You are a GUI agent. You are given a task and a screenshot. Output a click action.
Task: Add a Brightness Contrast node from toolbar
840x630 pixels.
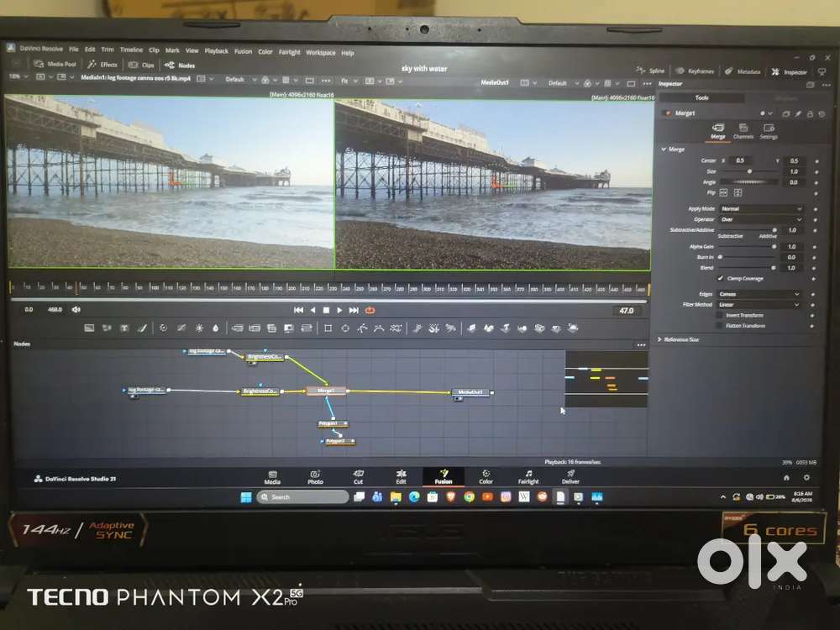point(199,328)
